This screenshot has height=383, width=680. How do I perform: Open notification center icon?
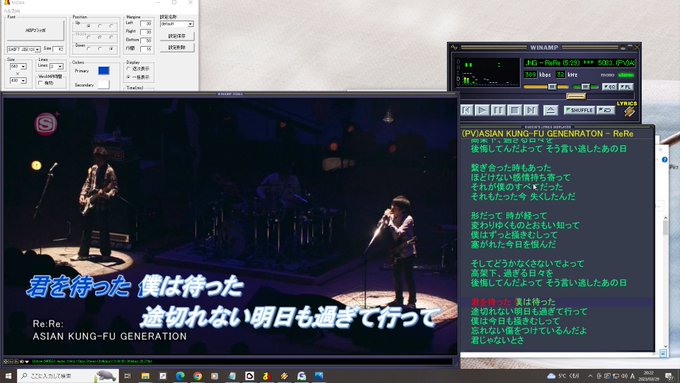coord(670,376)
